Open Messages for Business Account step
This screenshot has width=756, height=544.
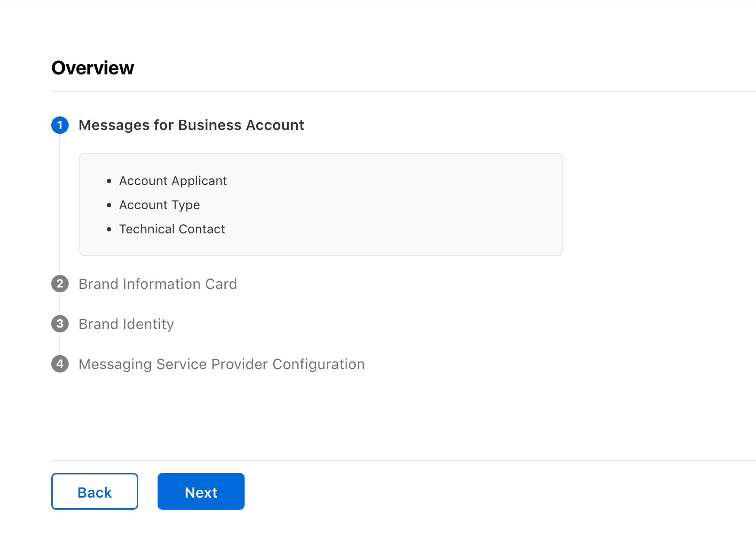191,125
